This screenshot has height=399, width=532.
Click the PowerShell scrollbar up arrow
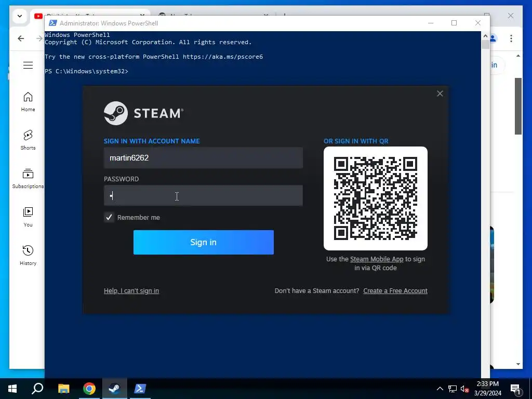(x=485, y=36)
